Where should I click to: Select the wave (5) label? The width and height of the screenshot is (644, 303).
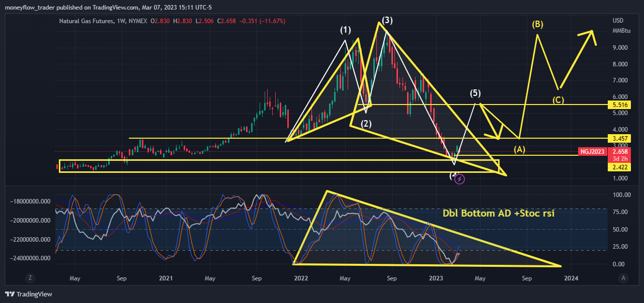[x=475, y=93]
